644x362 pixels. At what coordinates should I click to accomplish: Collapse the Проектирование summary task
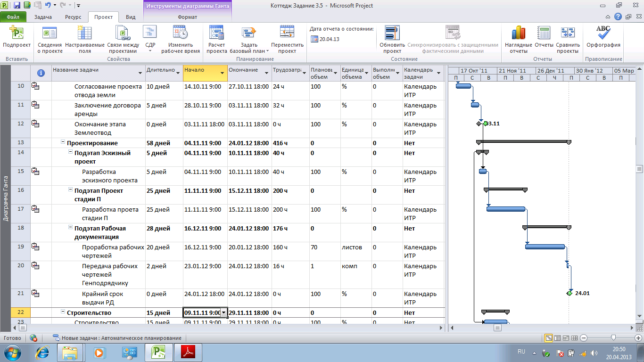(63, 142)
